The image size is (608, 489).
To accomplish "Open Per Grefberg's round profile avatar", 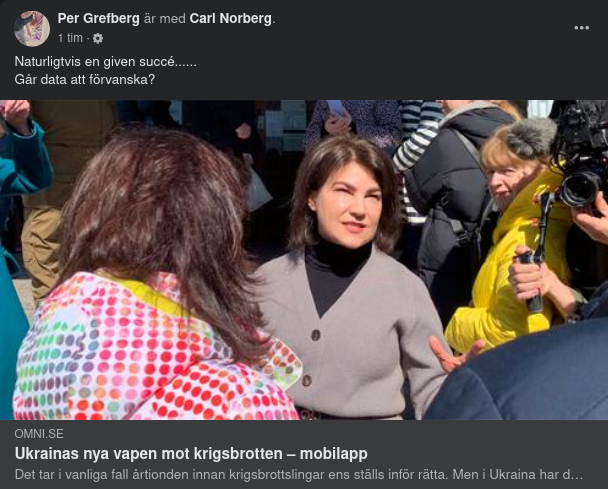I will [32, 29].
